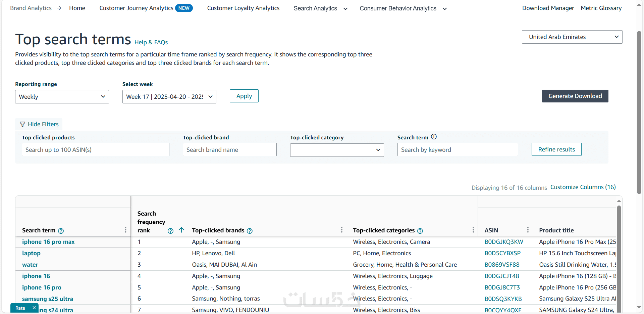Click the Hide Filters funnel icon

[22, 124]
